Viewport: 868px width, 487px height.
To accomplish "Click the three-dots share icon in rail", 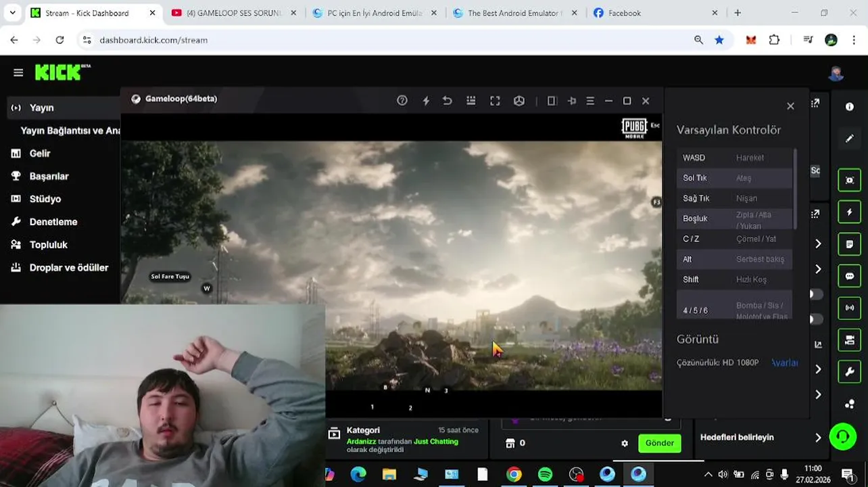I will pyautogui.click(x=850, y=404).
